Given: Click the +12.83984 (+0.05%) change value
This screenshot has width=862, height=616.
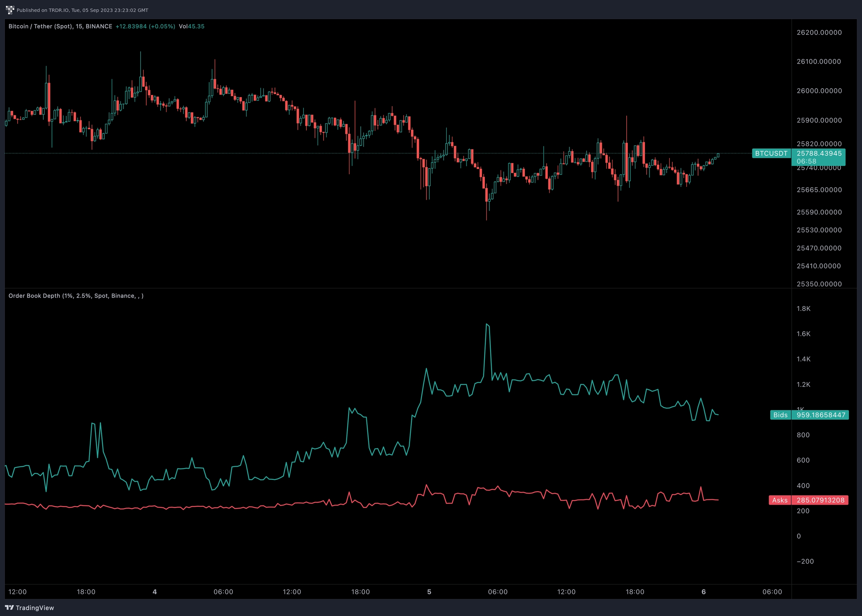Looking at the screenshot, I should click(145, 26).
